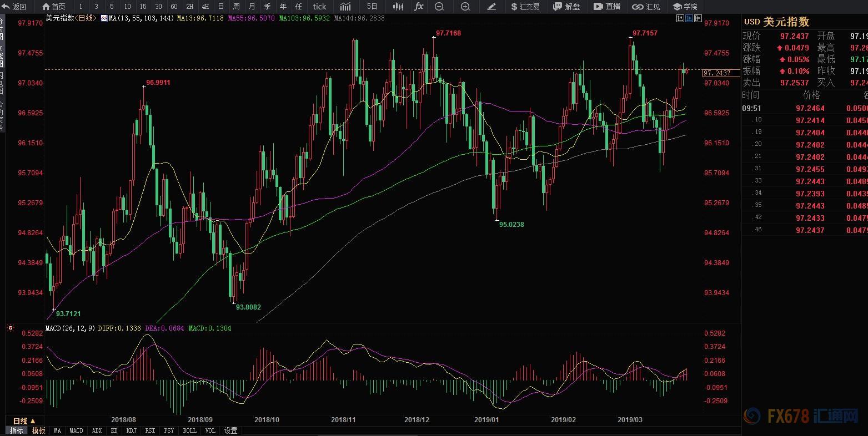
Task: Switch to the 模板 tab
Action: (x=38, y=430)
